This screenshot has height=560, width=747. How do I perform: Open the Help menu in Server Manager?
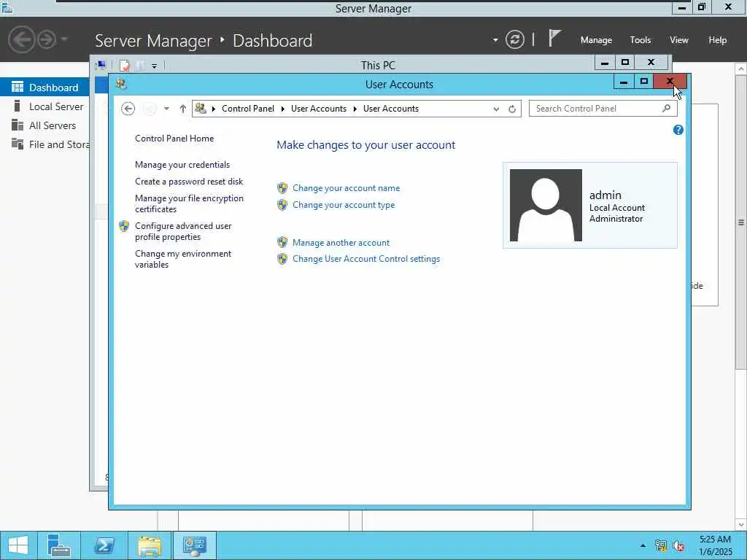tap(718, 40)
